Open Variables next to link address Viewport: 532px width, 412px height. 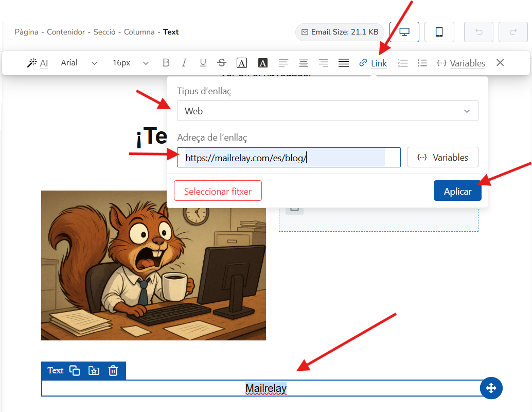[442, 157]
